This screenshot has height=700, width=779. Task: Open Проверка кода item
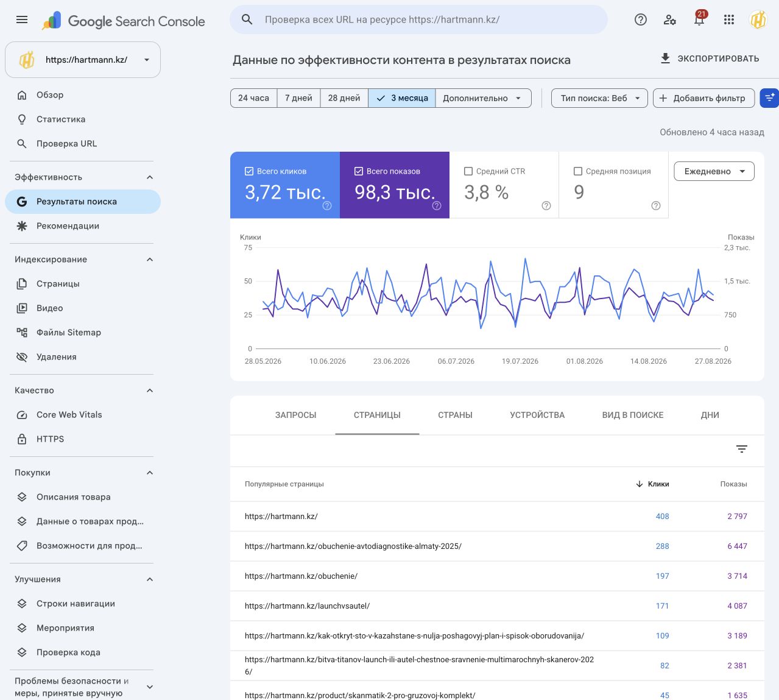coord(83,652)
